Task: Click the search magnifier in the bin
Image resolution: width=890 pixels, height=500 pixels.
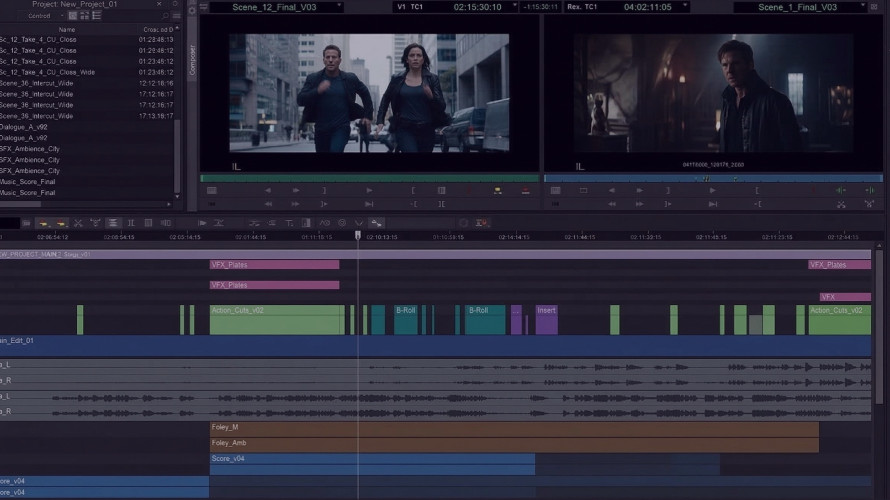Action: pyautogui.click(x=165, y=16)
